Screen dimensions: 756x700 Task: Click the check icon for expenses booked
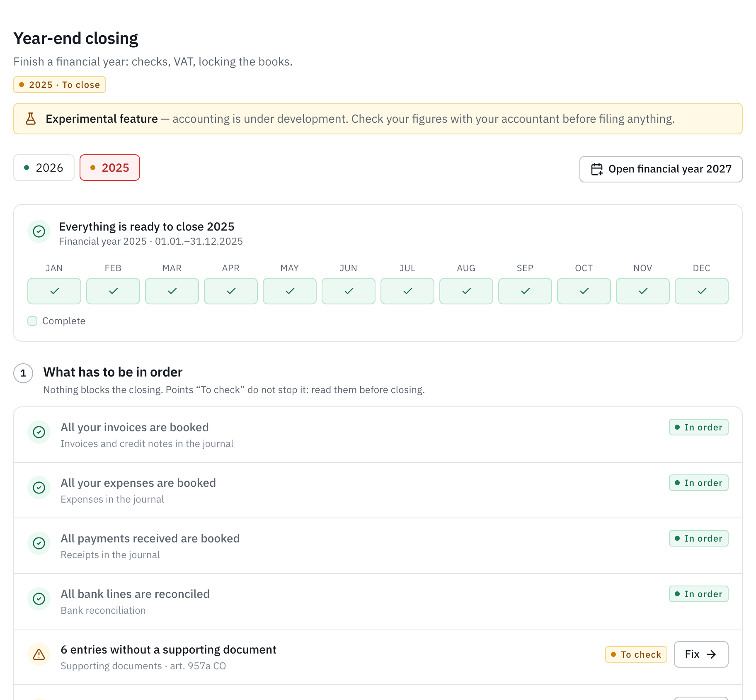tap(39, 488)
